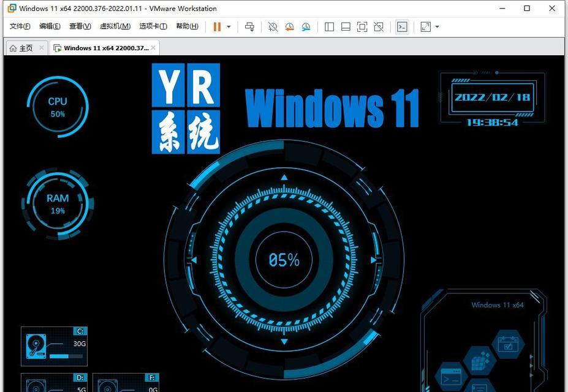This screenshot has width=568, height=392.
Task: Click the 05% progress readout in center
Action: coord(284,260)
